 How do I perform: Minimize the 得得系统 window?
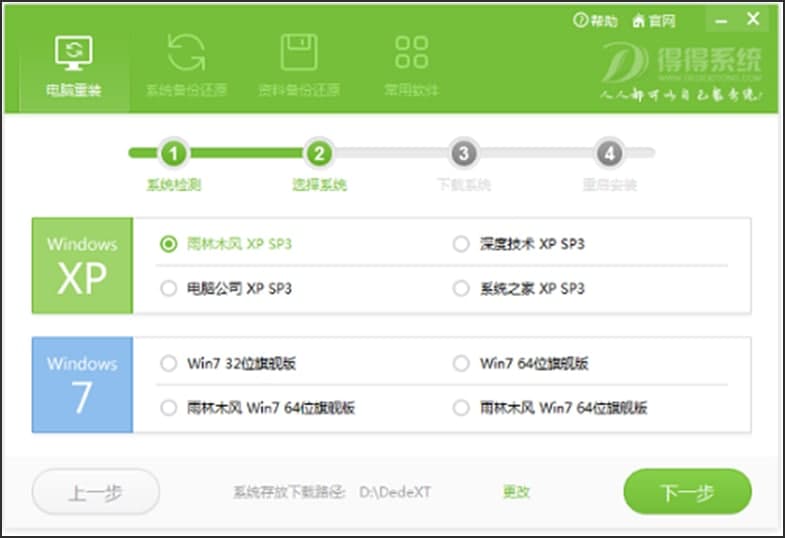click(721, 21)
